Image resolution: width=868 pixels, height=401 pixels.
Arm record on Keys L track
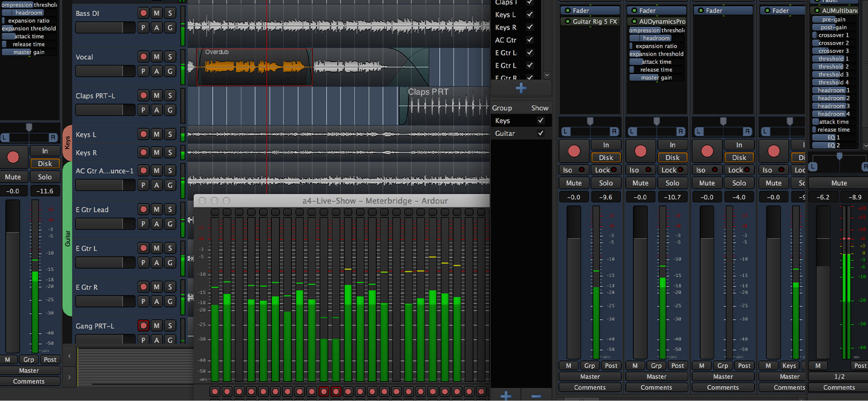coord(143,134)
